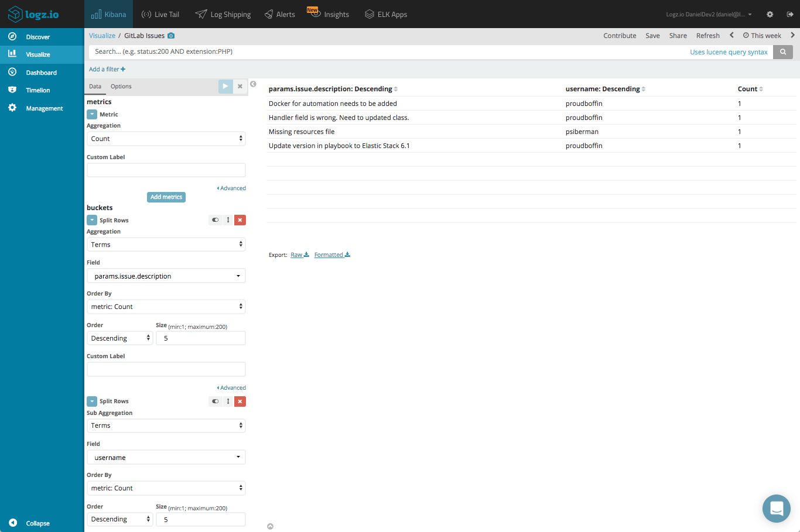This screenshot has height=532, width=800.
Task: Click the Lucene search input field
Action: 387,52
